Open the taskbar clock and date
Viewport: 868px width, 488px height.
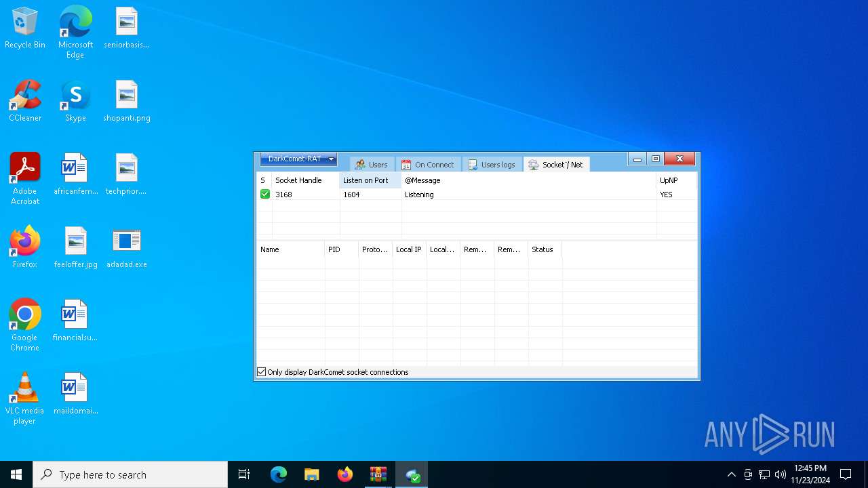(810, 474)
